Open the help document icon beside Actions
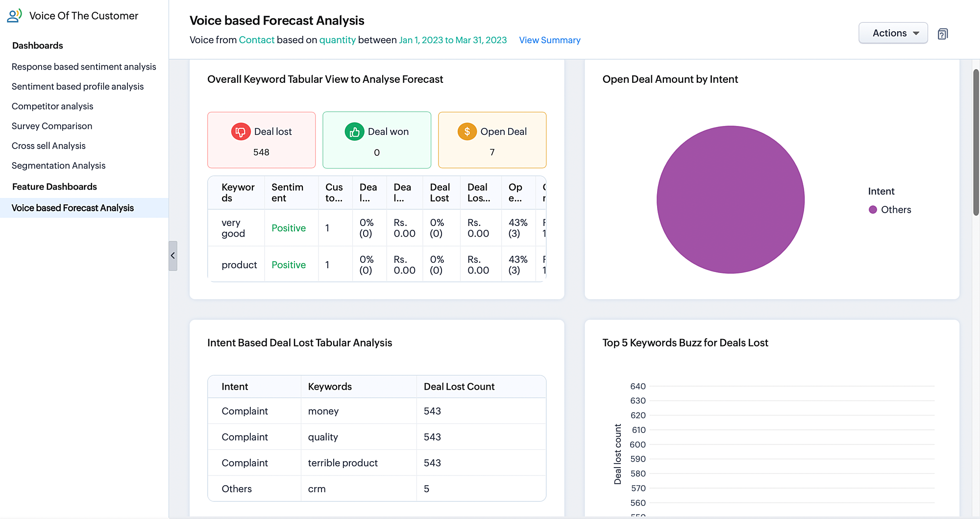This screenshot has width=980, height=519. point(943,34)
